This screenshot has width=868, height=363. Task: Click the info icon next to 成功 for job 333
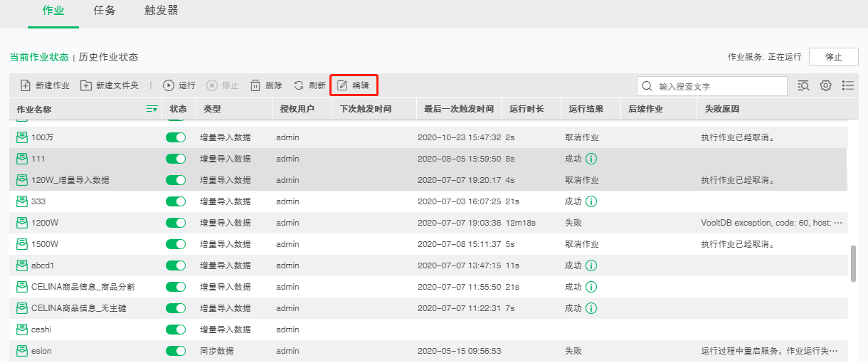pos(591,201)
